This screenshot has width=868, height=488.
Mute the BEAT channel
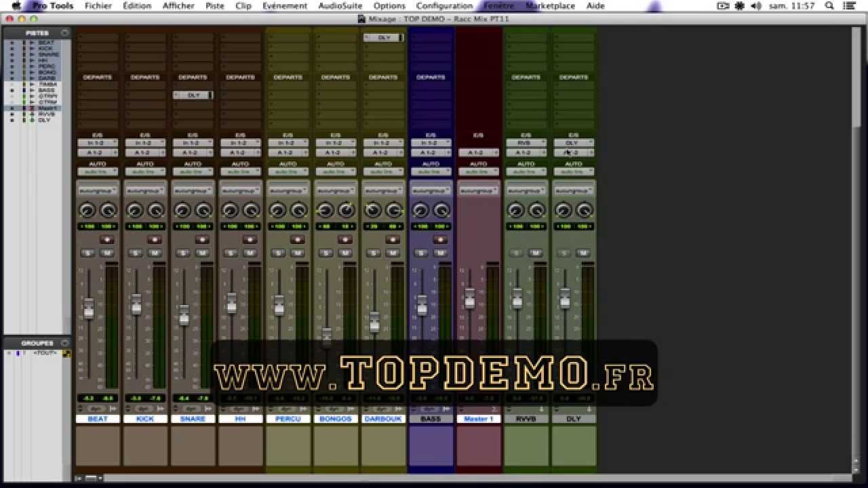point(107,253)
